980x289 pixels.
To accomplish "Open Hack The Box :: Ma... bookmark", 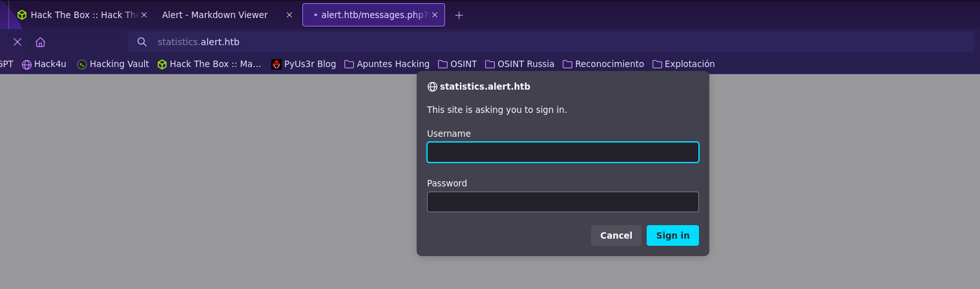I will (x=209, y=64).
